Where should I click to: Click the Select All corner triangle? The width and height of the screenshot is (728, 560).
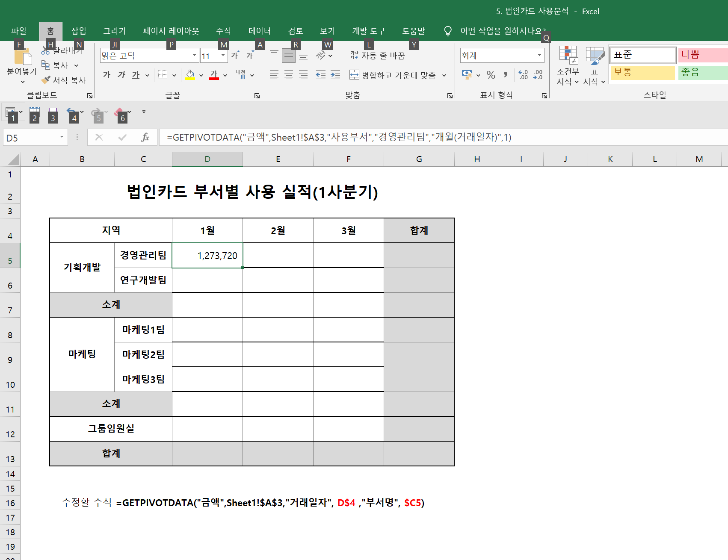click(14, 159)
